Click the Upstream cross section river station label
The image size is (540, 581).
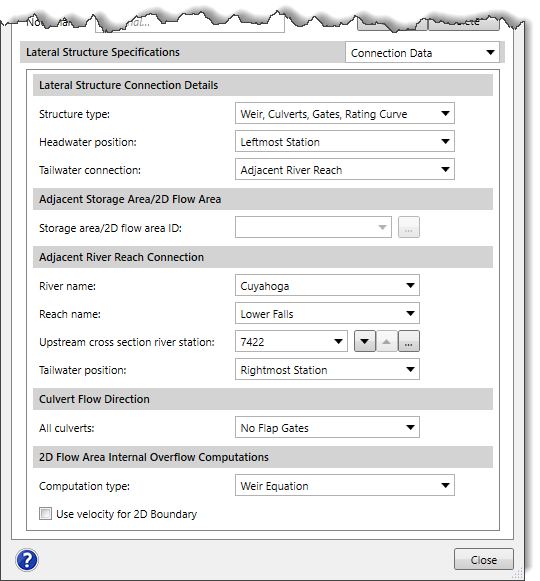click(127, 342)
